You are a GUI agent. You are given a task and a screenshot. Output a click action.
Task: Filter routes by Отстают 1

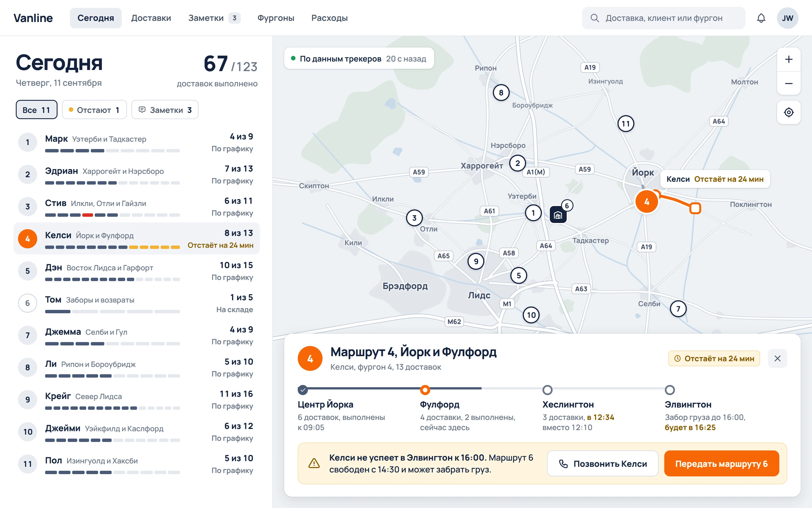point(94,110)
